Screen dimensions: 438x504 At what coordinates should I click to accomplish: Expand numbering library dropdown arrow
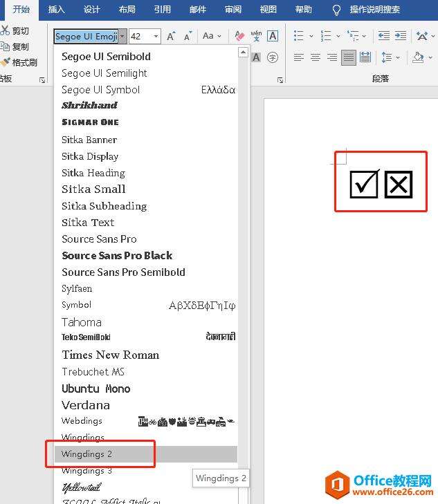click(x=338, y=36)
